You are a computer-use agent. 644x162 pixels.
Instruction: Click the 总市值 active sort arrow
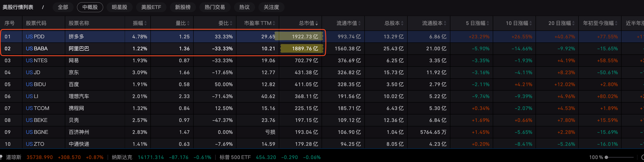pos(316,23)
